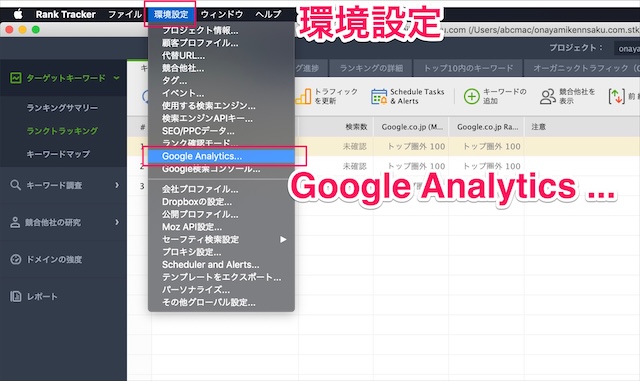640x381 pixels.
Task: Click the ターゲットキーワード chart icon
Action: 16,78
